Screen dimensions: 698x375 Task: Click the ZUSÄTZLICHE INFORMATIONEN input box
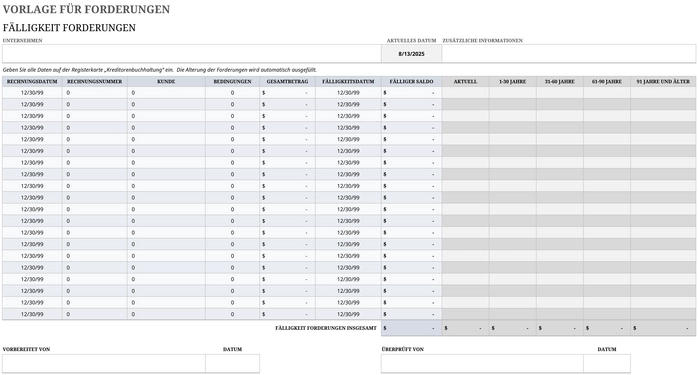tap(569, 53)
